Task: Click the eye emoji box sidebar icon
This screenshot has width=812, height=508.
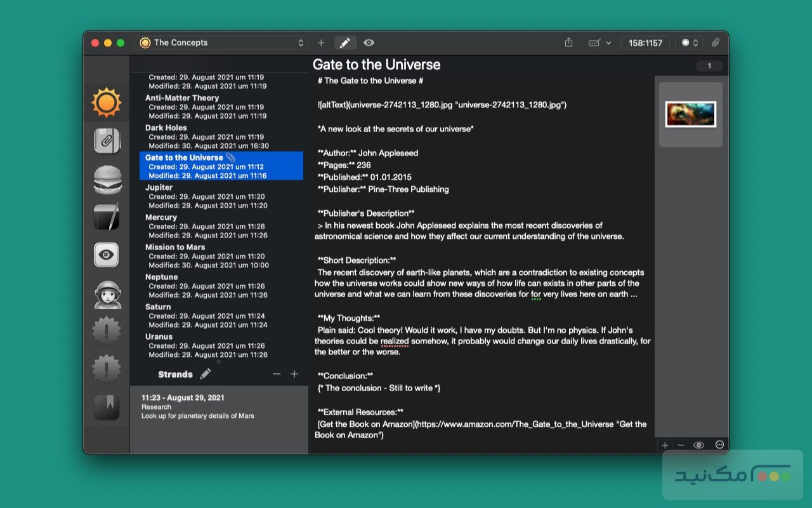Action: pos(106,254)
